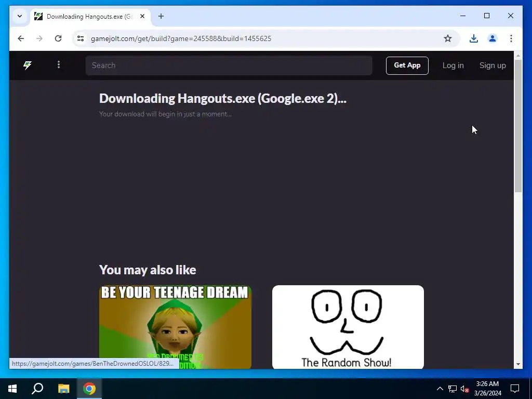Click the page vertical scrollbar thumb
The image size is (532, 399).
click(x=518, y=126)
